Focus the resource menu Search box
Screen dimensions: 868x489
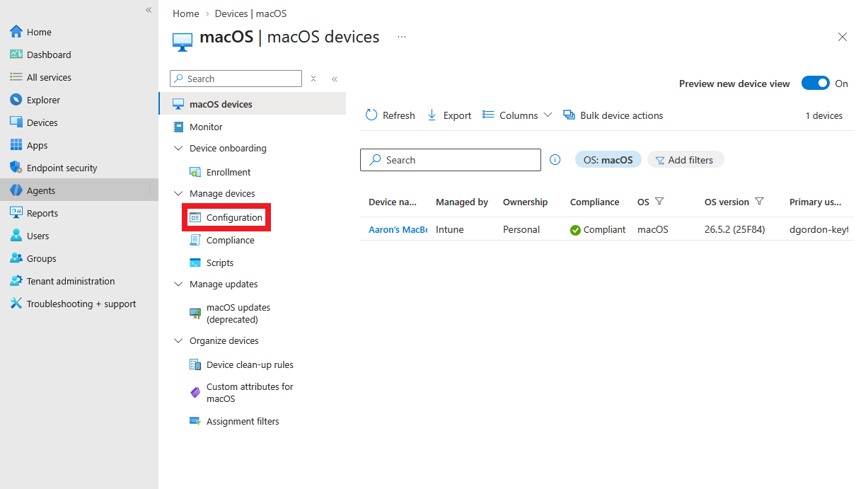pos(236,79)
